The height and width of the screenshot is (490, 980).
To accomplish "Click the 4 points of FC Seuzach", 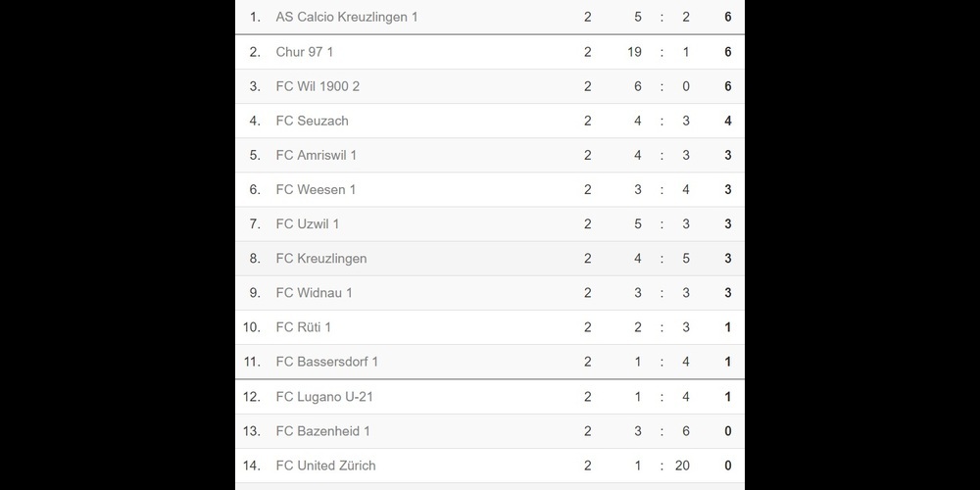I will (x=727, y=121).
